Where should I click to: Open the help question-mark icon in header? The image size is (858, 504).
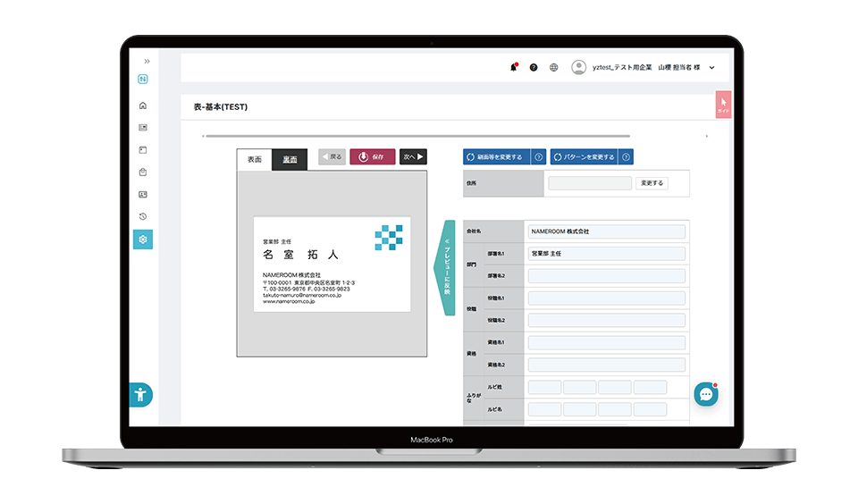point(534,67)
